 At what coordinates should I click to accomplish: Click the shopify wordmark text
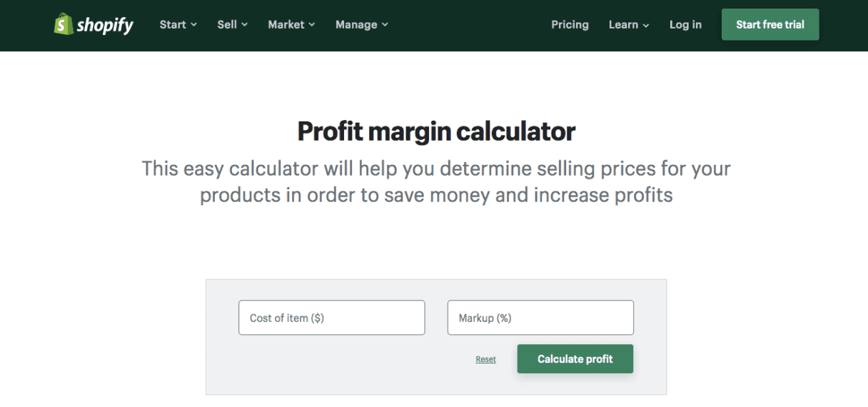[x=105, y=26]
